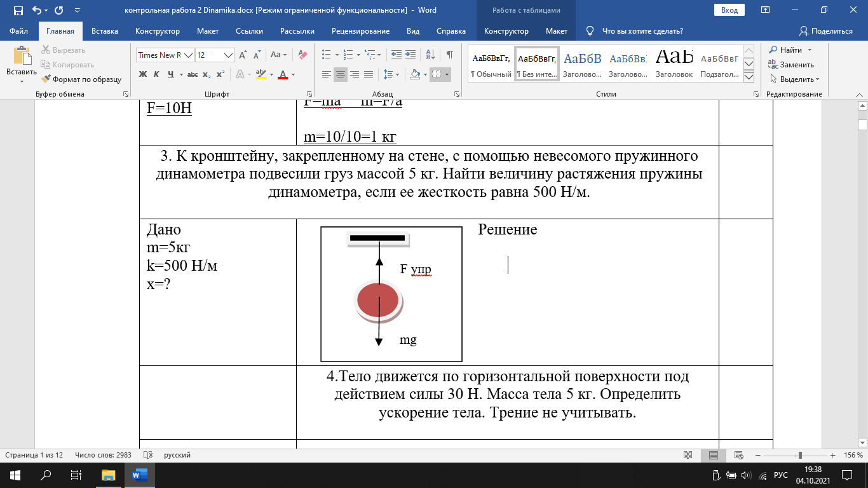Screen dimensions: 868x488
Task: Pick the red font color button
Action: coord(282,74)
